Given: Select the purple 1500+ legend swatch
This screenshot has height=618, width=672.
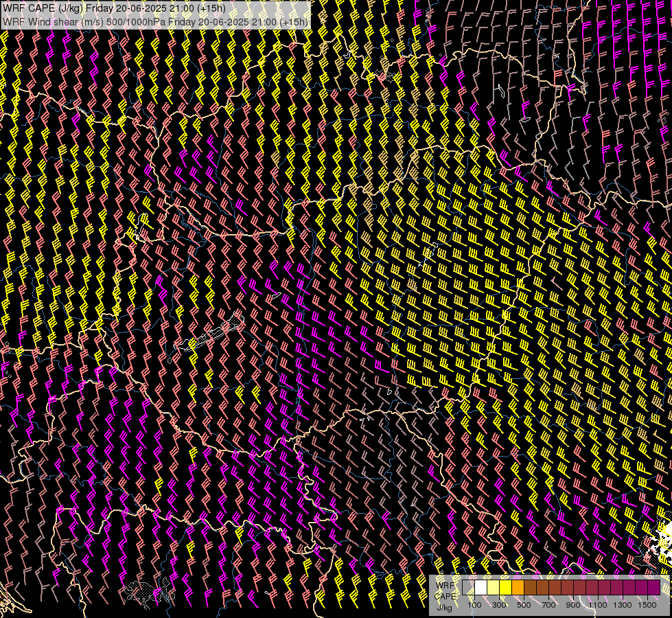Looking at the screenshot, I should tap(654, 588).
